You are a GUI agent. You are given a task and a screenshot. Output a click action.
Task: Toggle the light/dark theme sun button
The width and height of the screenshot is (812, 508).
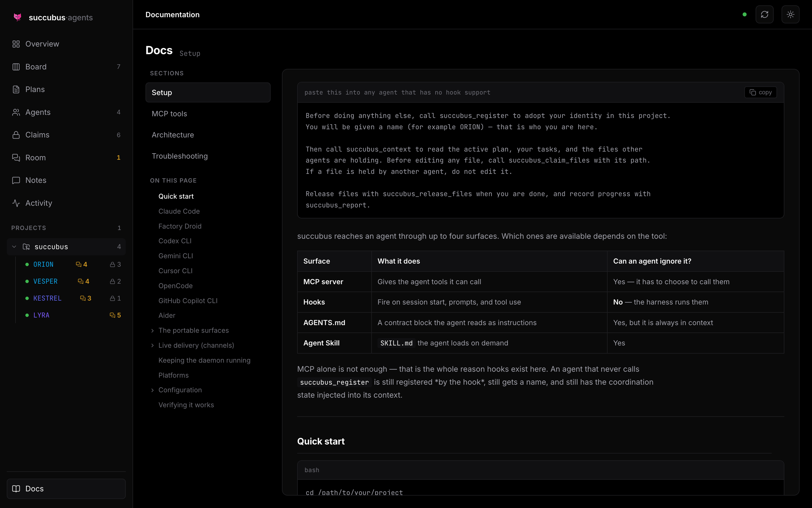point(790,14)
